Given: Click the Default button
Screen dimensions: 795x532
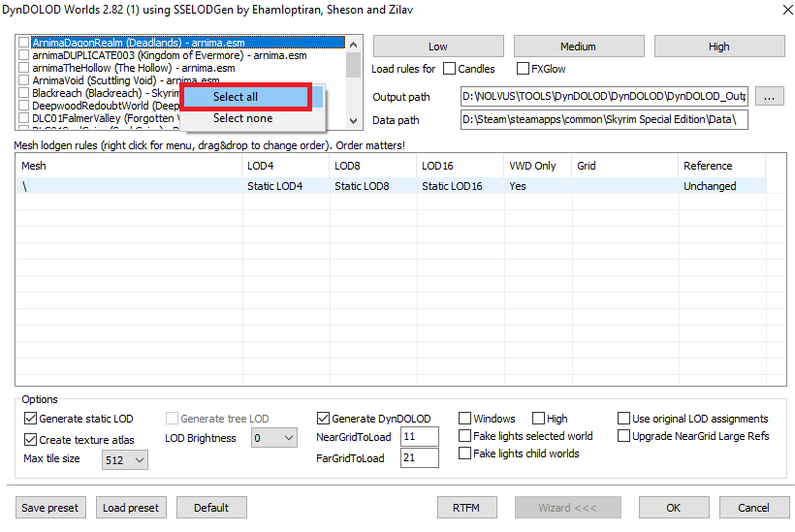Looking at the screenshot, I should 211,508.
